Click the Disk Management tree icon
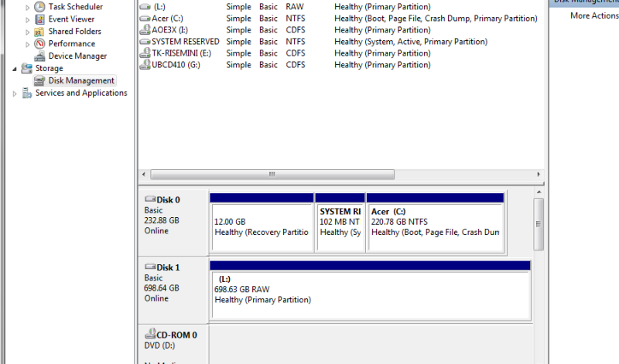619x364 pixels. click(39, 80)
